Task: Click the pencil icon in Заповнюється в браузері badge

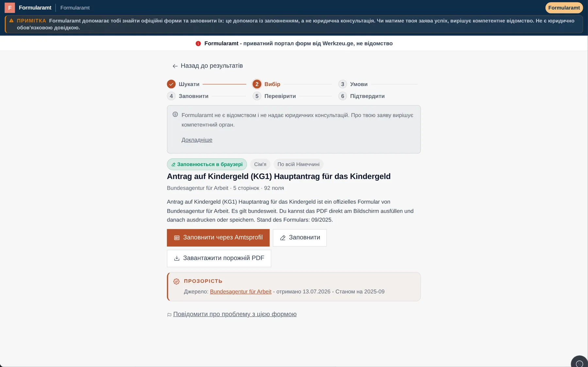Action: click(x=173, y=165)
